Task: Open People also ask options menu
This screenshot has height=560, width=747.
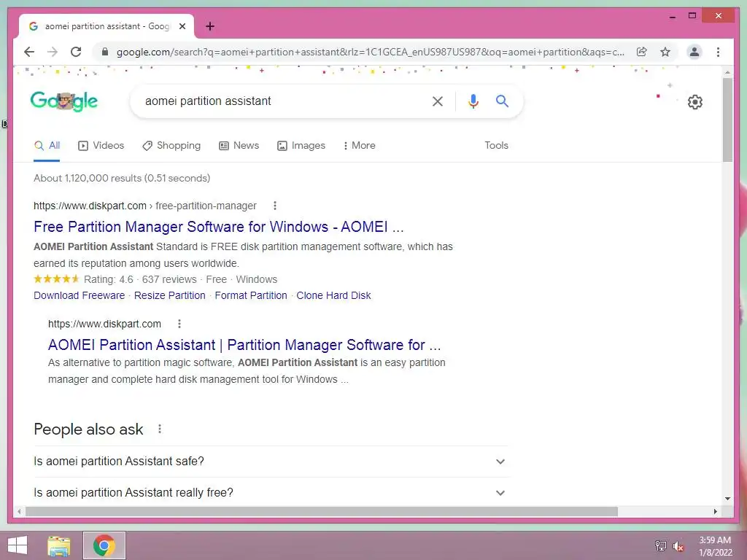Action: 160,429
